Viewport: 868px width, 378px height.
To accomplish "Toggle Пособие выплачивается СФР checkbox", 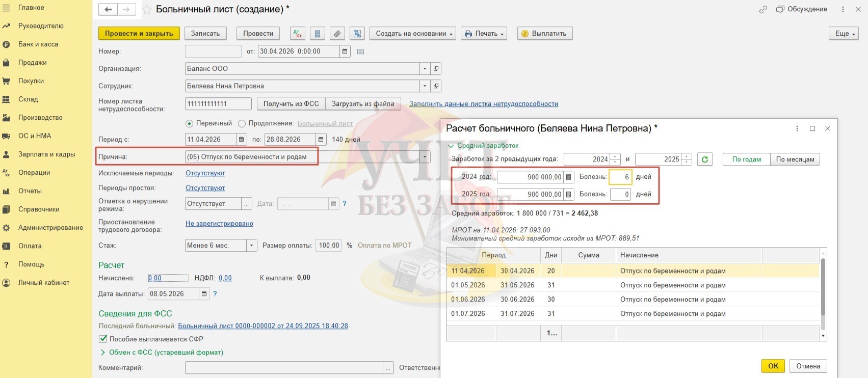I will tap(103, 339).
